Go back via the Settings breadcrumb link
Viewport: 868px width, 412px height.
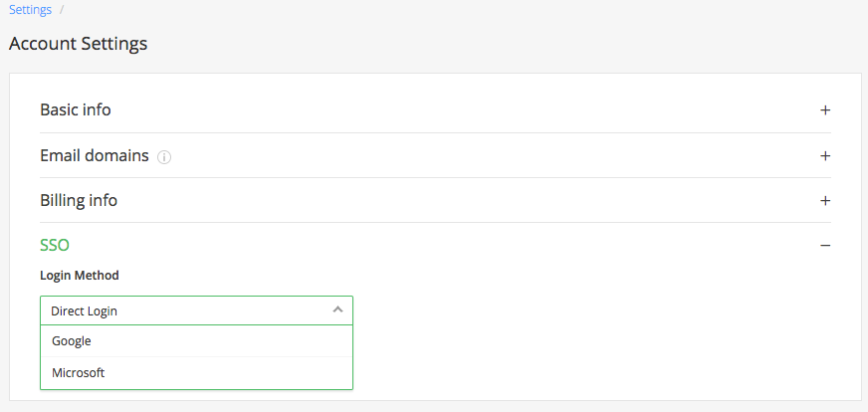click(31, 9)
